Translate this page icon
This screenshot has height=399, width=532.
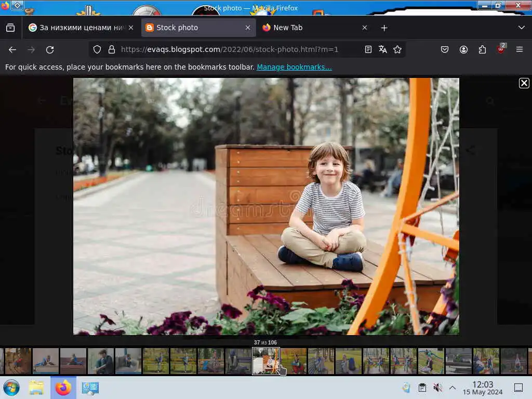(383, 49)
